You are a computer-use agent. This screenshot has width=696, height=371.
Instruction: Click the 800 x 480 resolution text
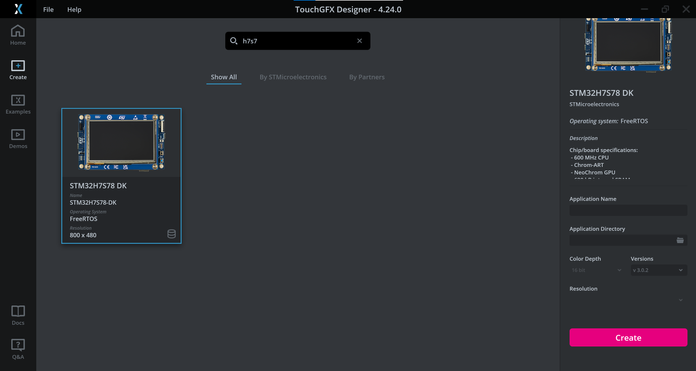83,235
